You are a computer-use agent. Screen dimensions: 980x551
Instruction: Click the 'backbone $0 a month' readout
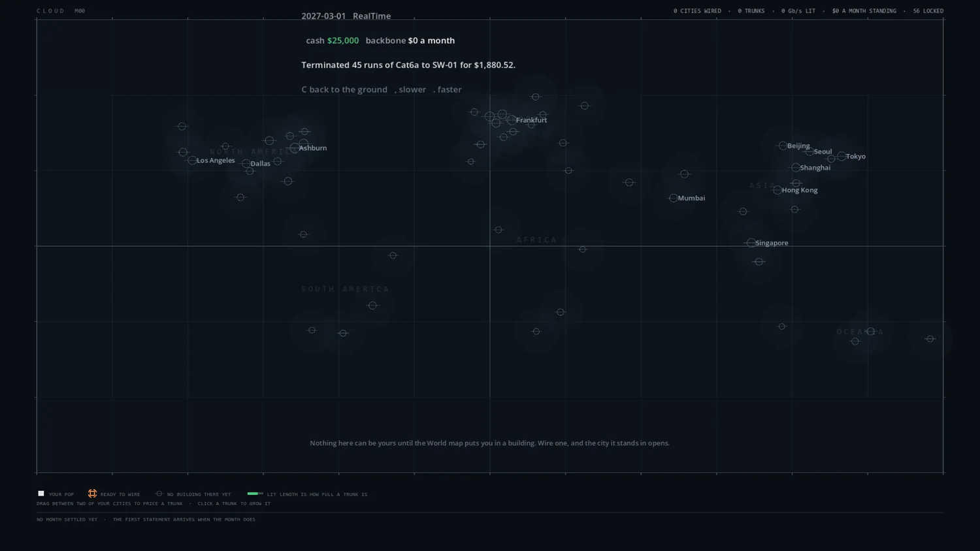coord(410,40)
